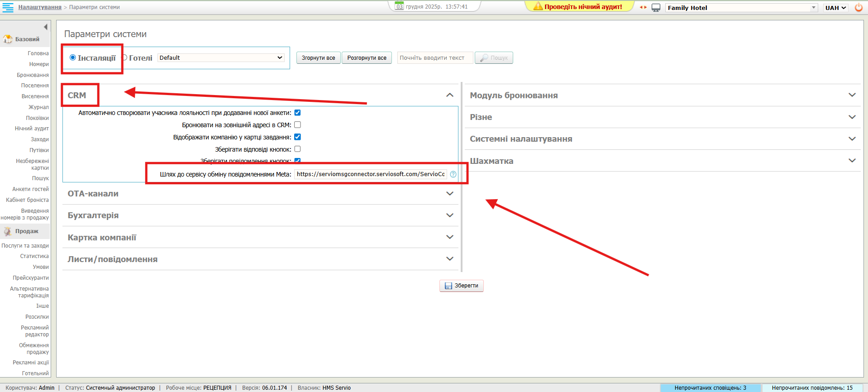Screen dimensions: 868x392
Task: Open the Продаж sidebar section
Action: [x=26, y=231]
